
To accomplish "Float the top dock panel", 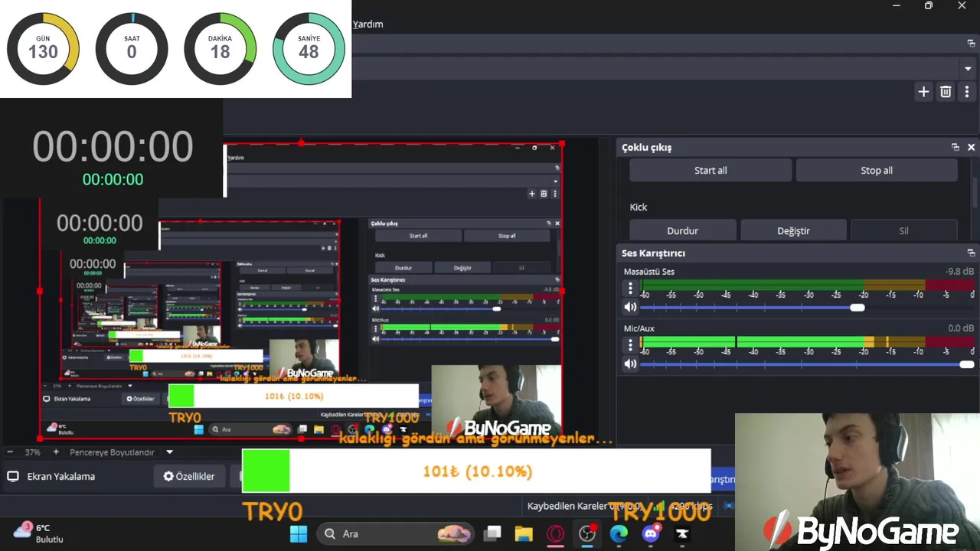I will (x=971, y=43).
